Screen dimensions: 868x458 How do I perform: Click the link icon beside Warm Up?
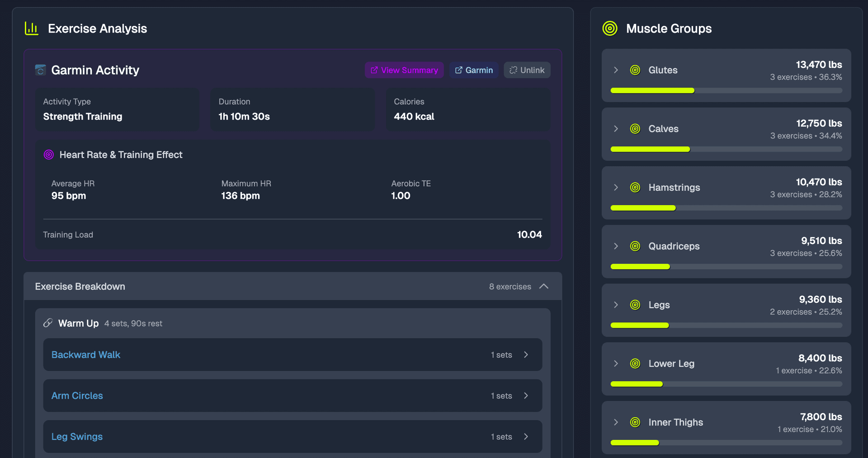tap(48, 323)
